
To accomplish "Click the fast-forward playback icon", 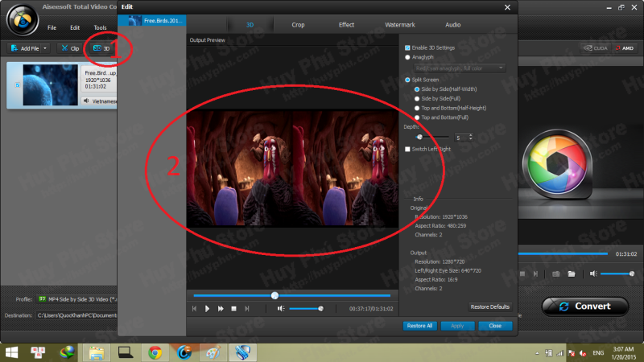I will tap(220, 308).
